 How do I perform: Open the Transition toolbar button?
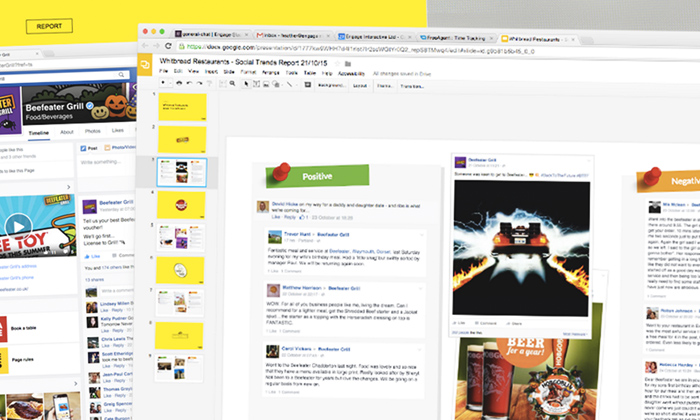pos(412,86)
